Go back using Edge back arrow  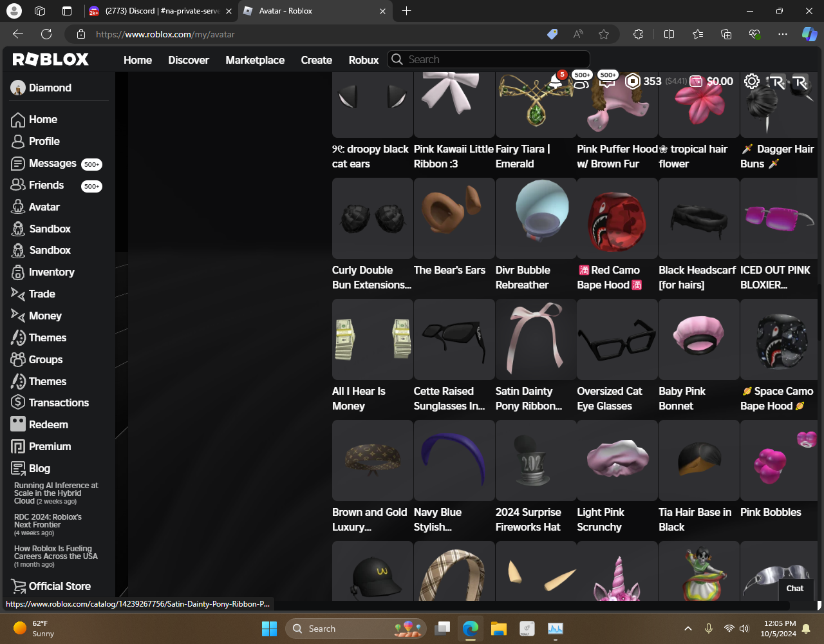point(18,34)
